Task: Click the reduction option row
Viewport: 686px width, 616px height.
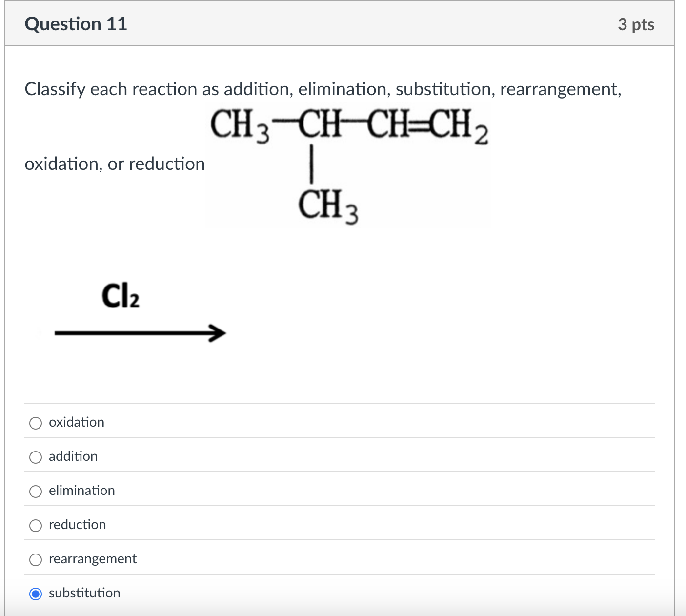Action: (77, 525)
